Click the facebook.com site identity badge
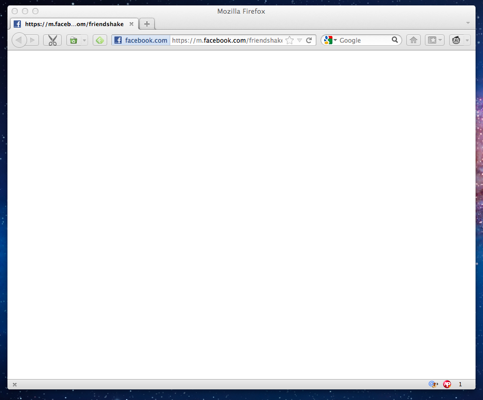Image resolution: width=483 pixels, height=400 pixels. (x=141, y=40)
